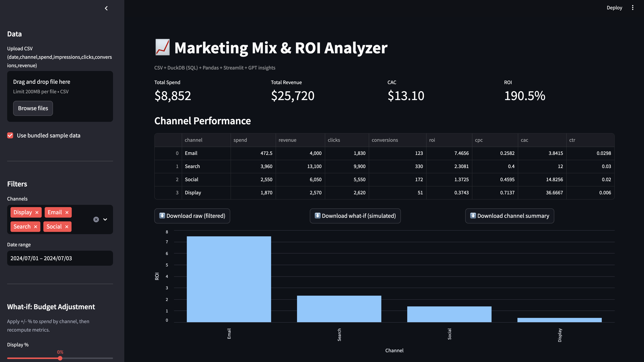The width and height of the screenshot is (644, 362).
Task: Remove the Email channel tag
Action: (x=67, y=213)
